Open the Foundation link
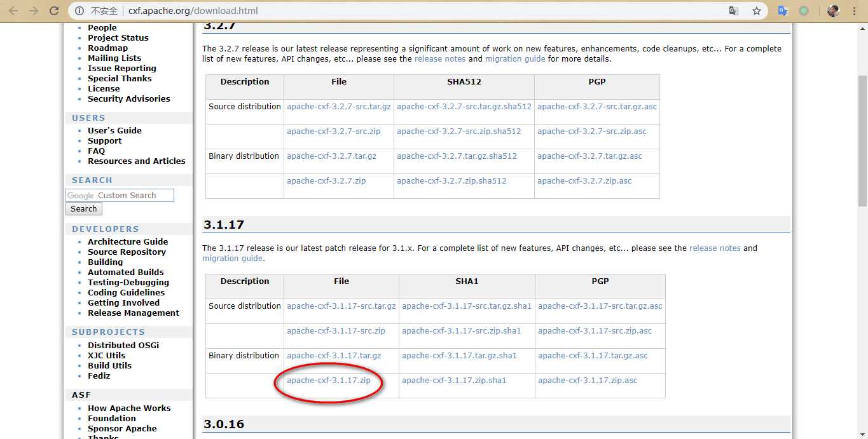This screenshot has height=439, width=868. point(112,418)
